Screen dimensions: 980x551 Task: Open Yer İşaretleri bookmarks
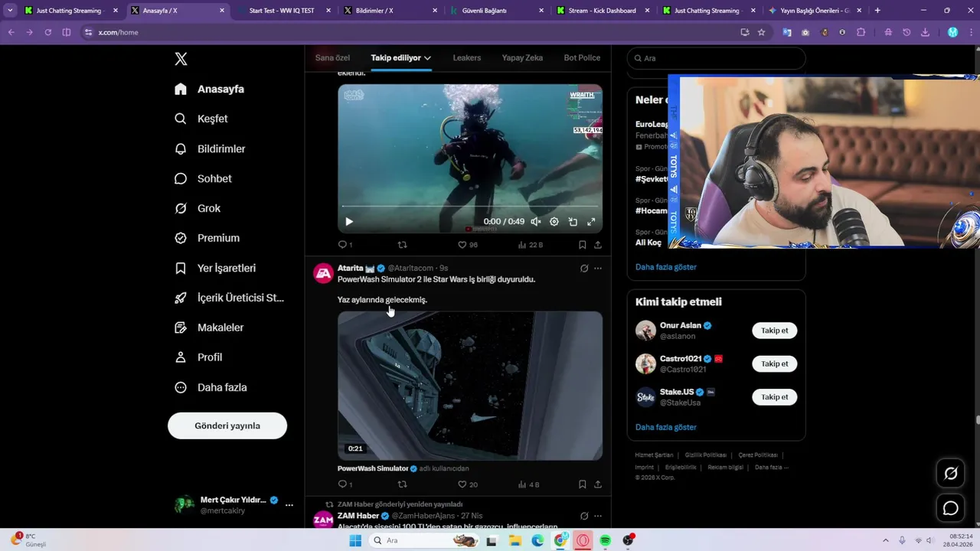tap(215, 268)
